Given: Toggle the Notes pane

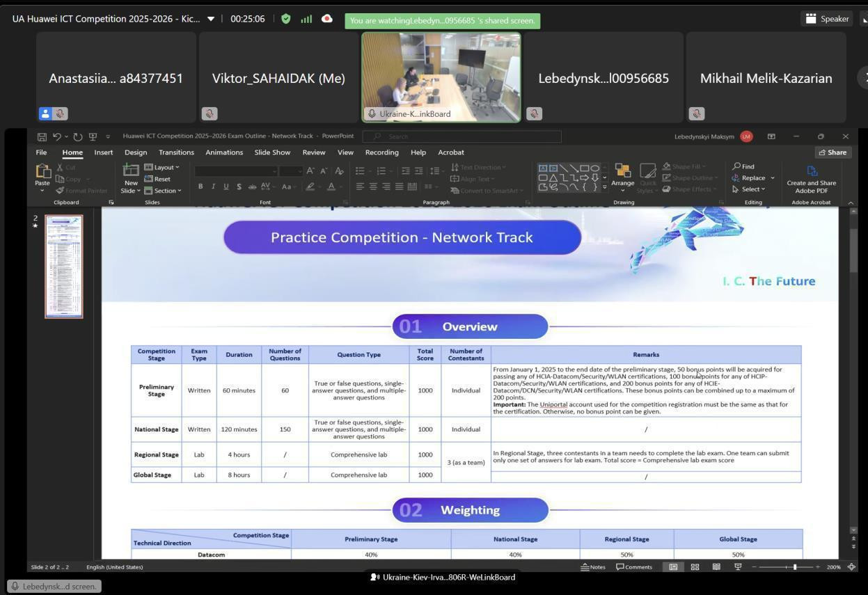Looking at the screenshot, I should pos(593,567).
